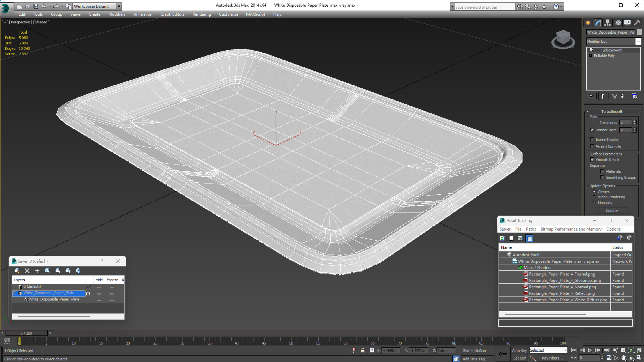Click the Play Animation button
This screenshot has width=644, height=362.
tap(590, 350)
